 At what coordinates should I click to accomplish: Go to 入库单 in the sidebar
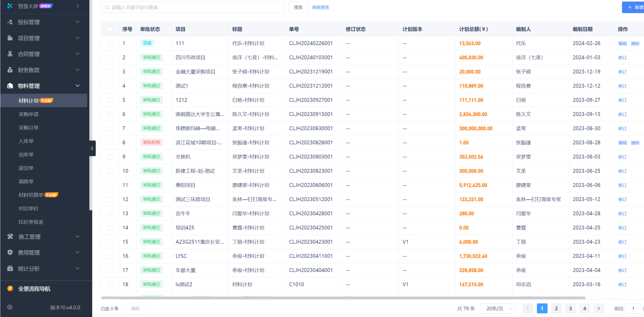(26, 141)
